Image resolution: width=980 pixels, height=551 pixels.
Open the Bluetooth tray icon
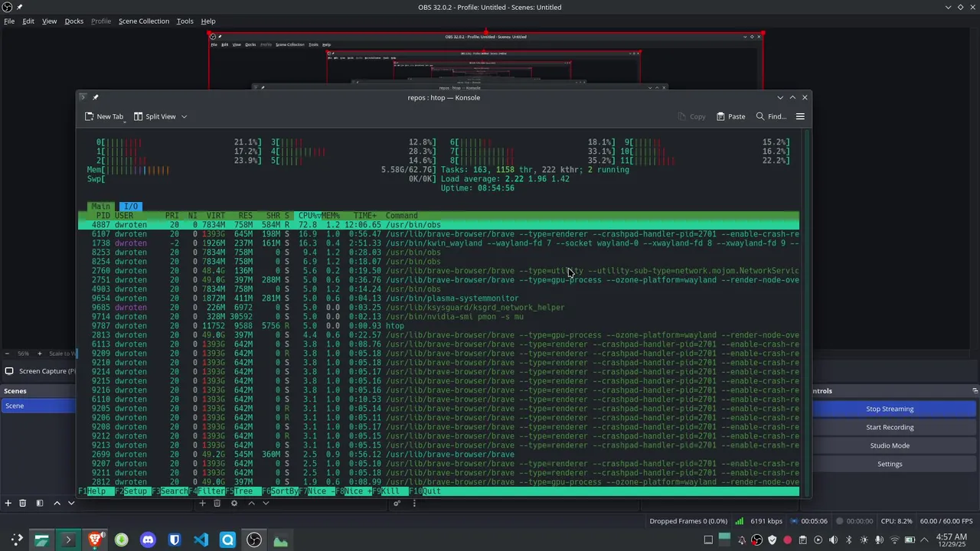849,540
